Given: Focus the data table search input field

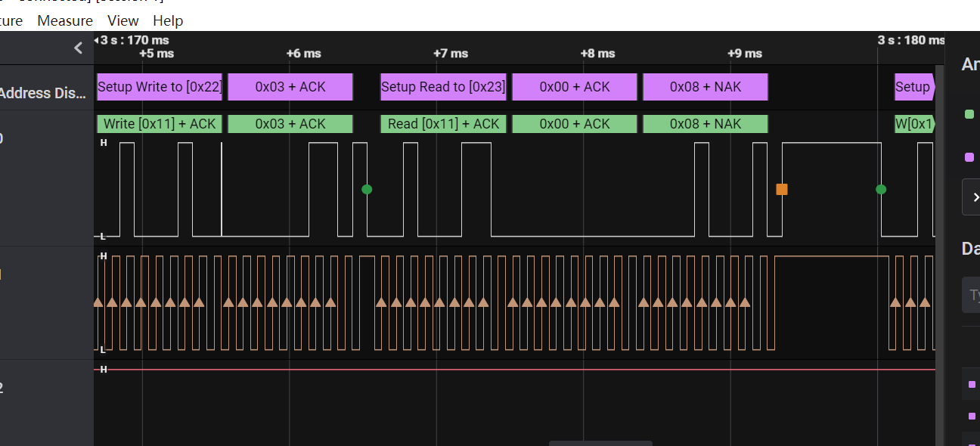Looking at the screenshot, I should click(971, 294).
